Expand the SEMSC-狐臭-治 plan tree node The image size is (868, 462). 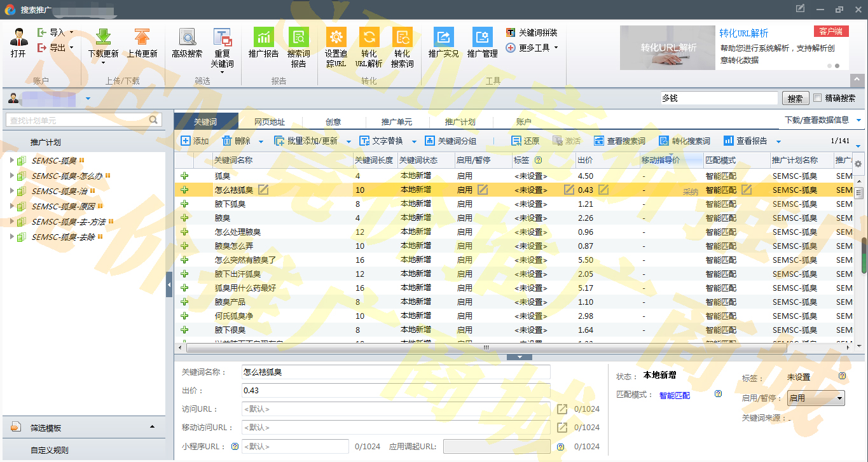[x=12, y=191]
